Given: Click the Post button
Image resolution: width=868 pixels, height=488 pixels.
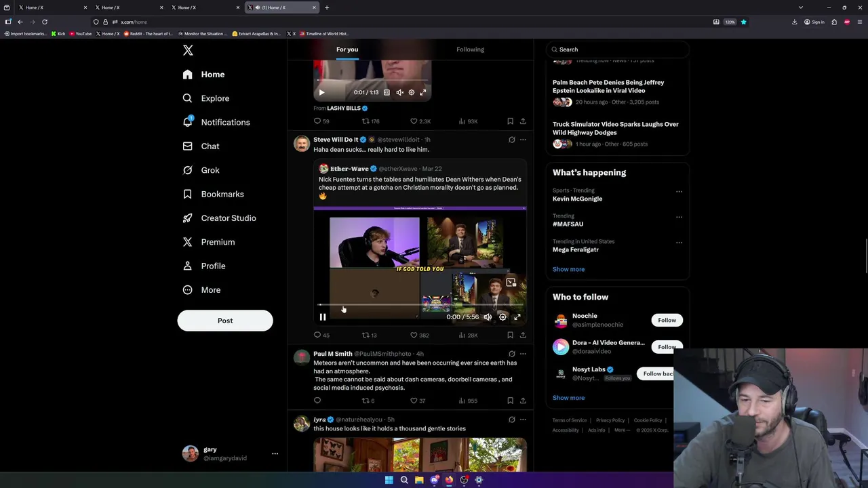Looking at the screenshot, I should (x=225, y=321).
